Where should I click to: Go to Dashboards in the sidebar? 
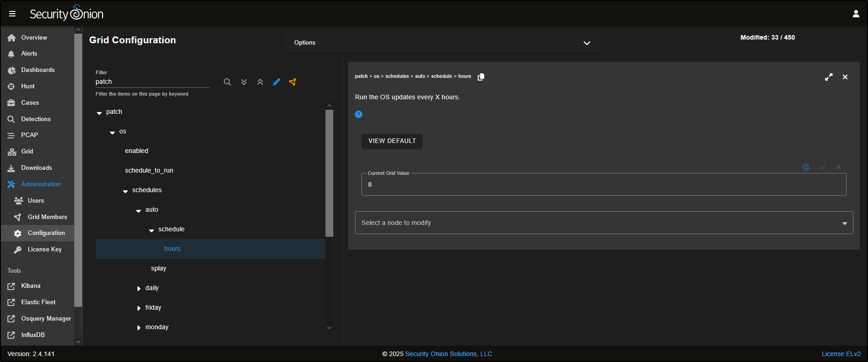coord(38,70)
